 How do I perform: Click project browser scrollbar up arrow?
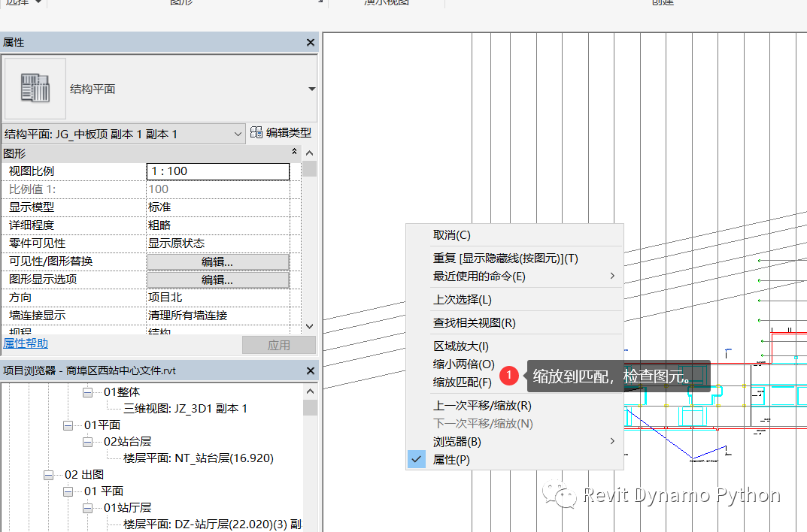309,391
